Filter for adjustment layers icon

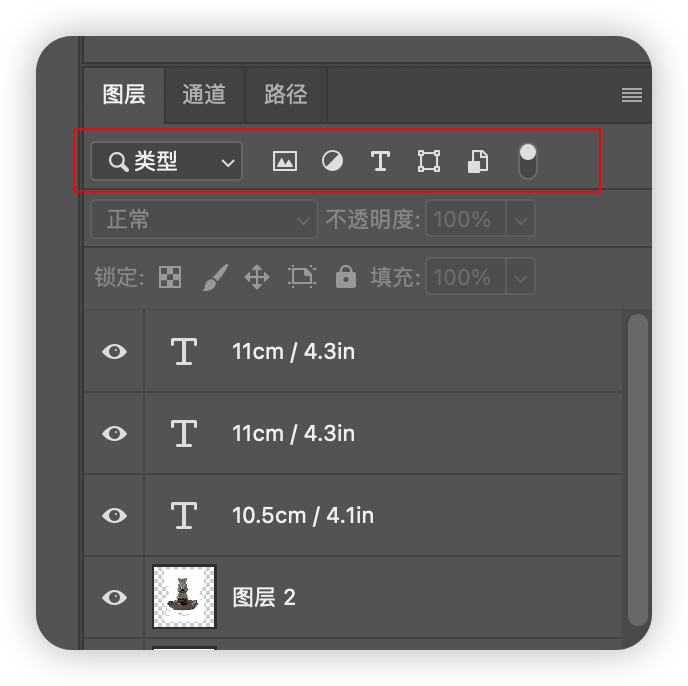333,161
